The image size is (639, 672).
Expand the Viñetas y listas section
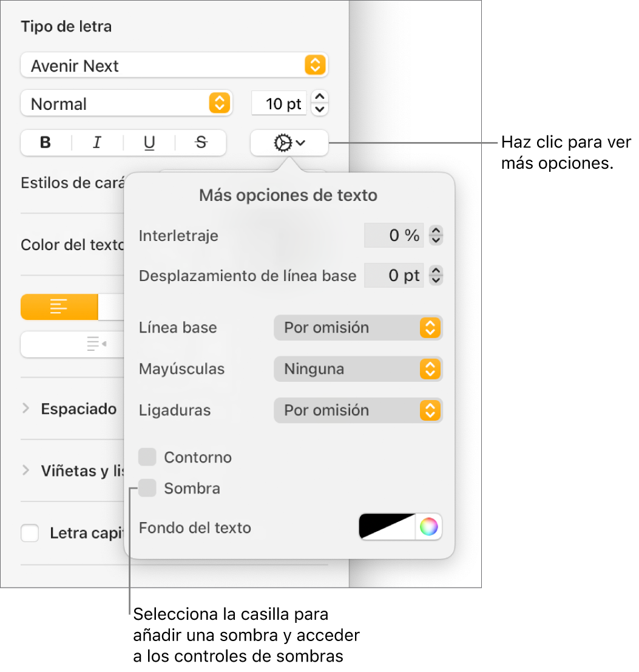25,470
